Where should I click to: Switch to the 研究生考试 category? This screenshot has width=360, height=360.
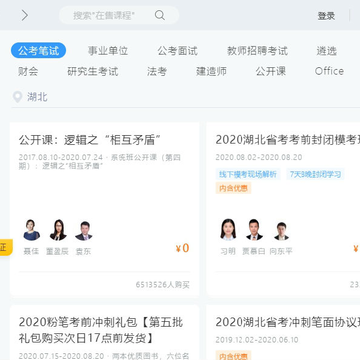pyautogui.click(x=93, y=71)
